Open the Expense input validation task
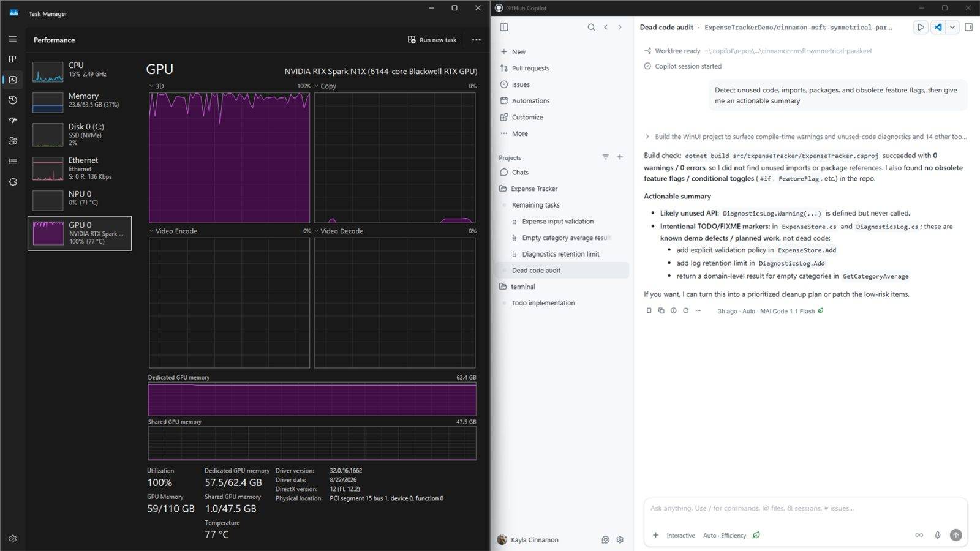This screenshot has width=980, height=551. coord(557,222)
